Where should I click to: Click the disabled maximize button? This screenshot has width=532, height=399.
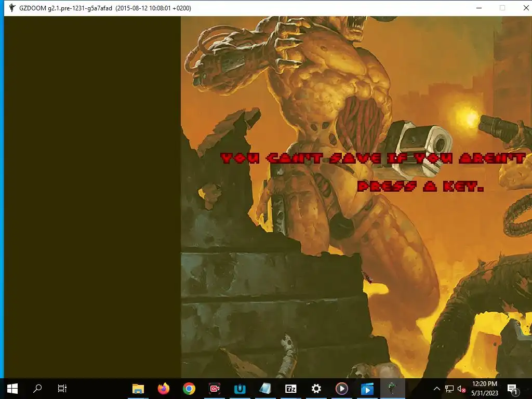502,8
